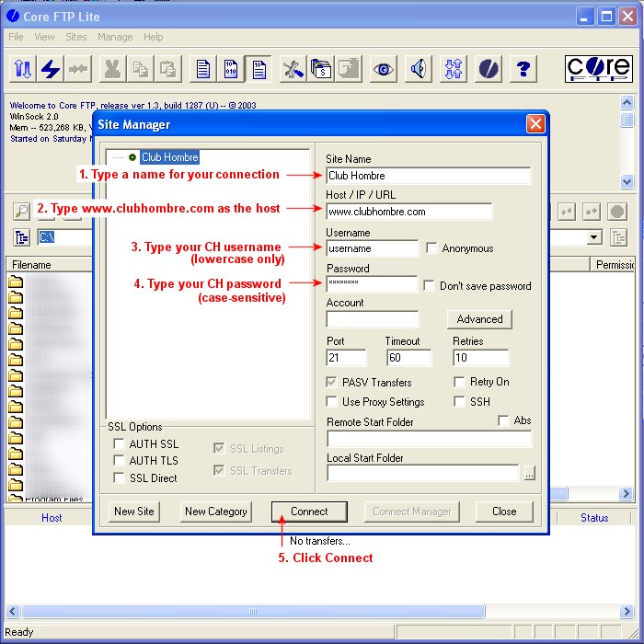644x644 pixels.
Task: Close Site Manager dialog with red X
Action: tap(535, 124)
